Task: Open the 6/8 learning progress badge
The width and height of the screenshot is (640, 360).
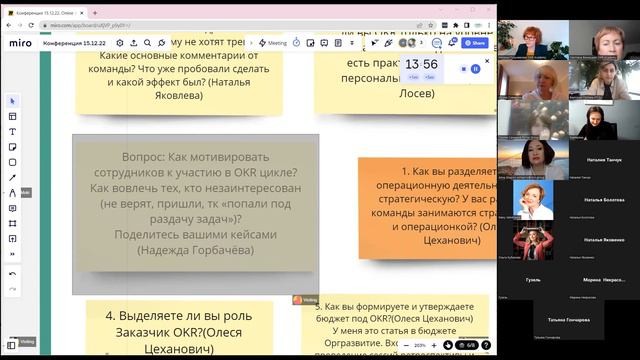Action: 467,345
